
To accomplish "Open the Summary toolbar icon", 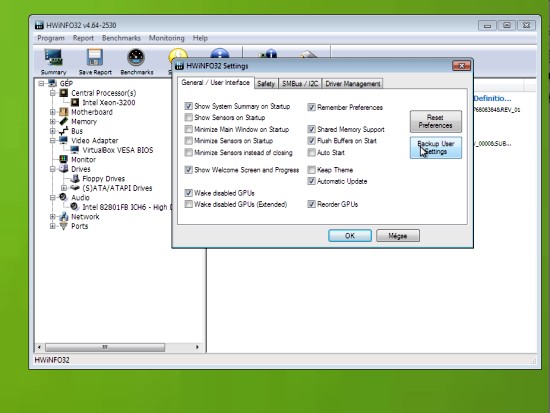I will [53, 58].
